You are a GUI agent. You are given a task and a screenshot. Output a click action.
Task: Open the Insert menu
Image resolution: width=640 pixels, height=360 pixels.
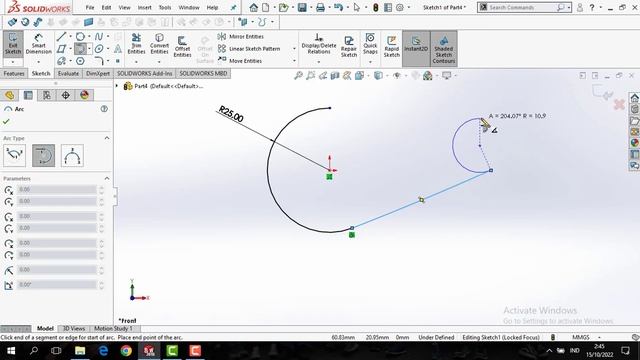(144, 7)
